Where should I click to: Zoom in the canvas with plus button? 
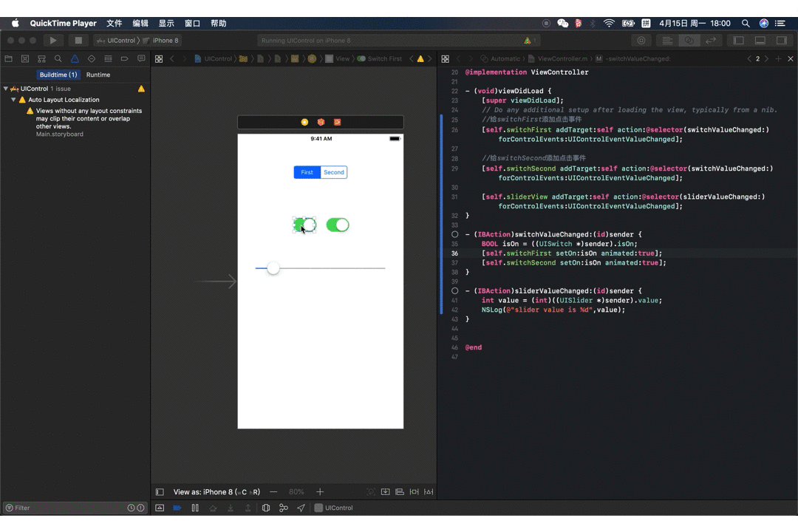click(x=320, y=492)
